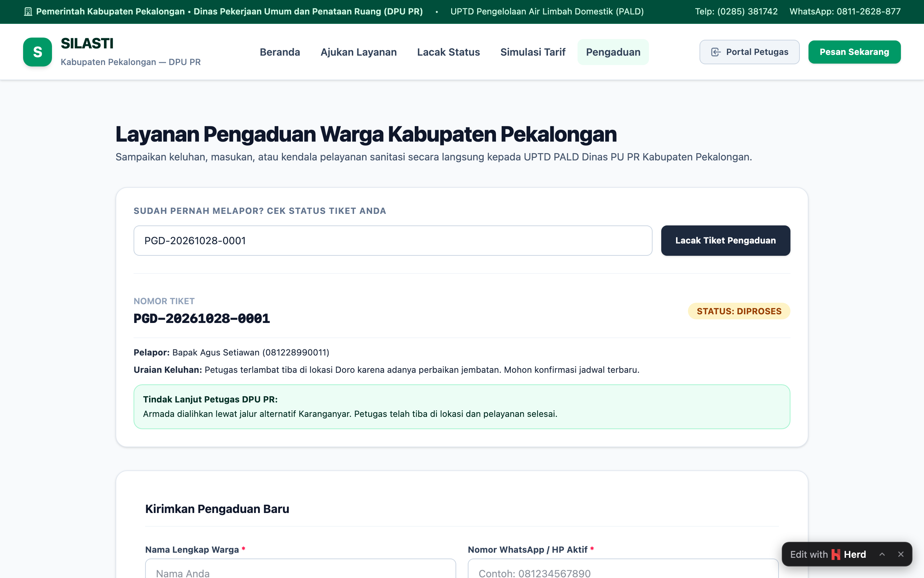Image resolution: width=924 pixels, height=578 pixels.
Task: Go to the Beranda menu
Action: click(x=280, y=52)
